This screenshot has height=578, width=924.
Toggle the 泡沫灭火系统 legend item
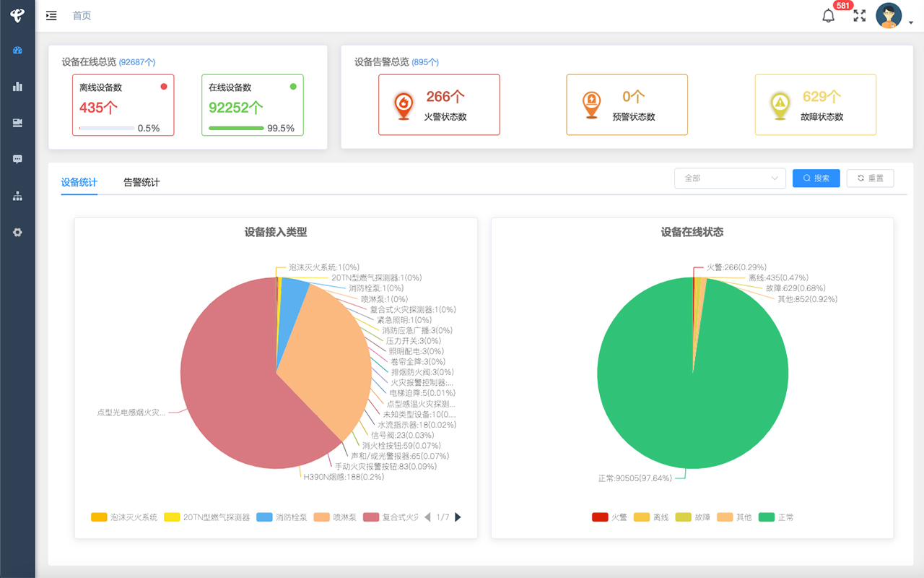coord(124,517)
